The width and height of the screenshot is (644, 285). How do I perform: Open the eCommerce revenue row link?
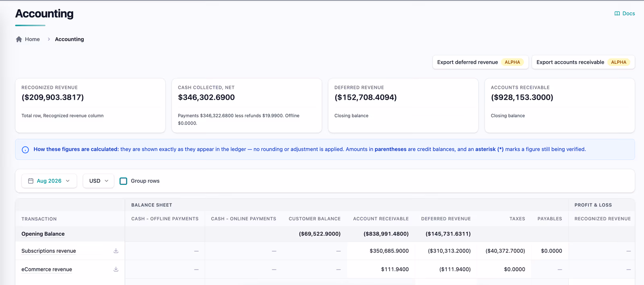[x=47, y=269]
